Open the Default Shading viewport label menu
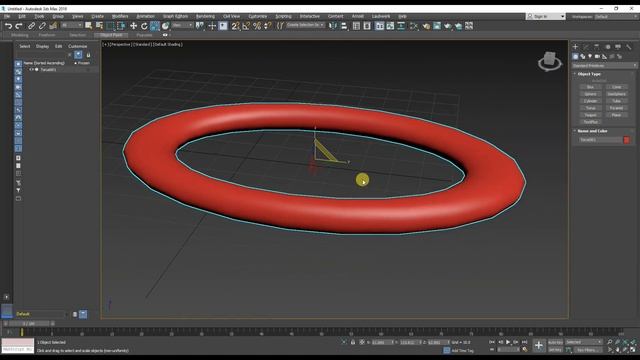The height and width of the screenshot is (360, 640). pyautogui.click(x=168, y=44)
